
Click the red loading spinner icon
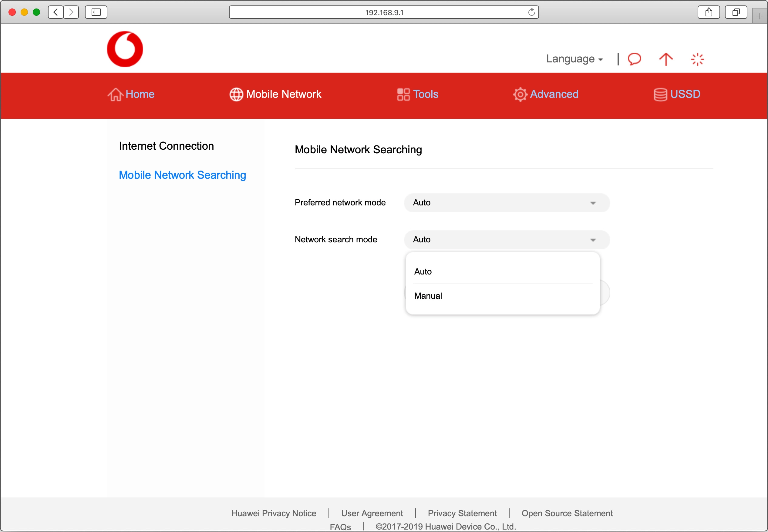click(697, 59)
